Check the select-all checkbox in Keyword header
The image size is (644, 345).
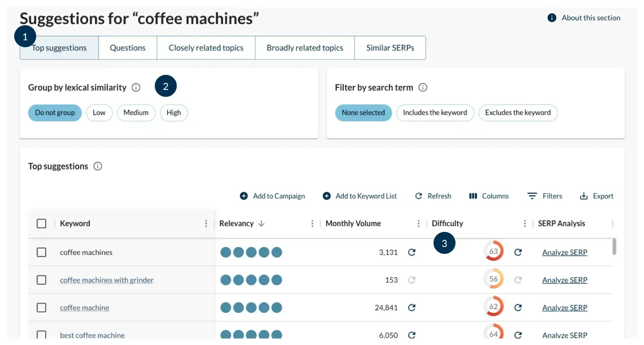41,223
